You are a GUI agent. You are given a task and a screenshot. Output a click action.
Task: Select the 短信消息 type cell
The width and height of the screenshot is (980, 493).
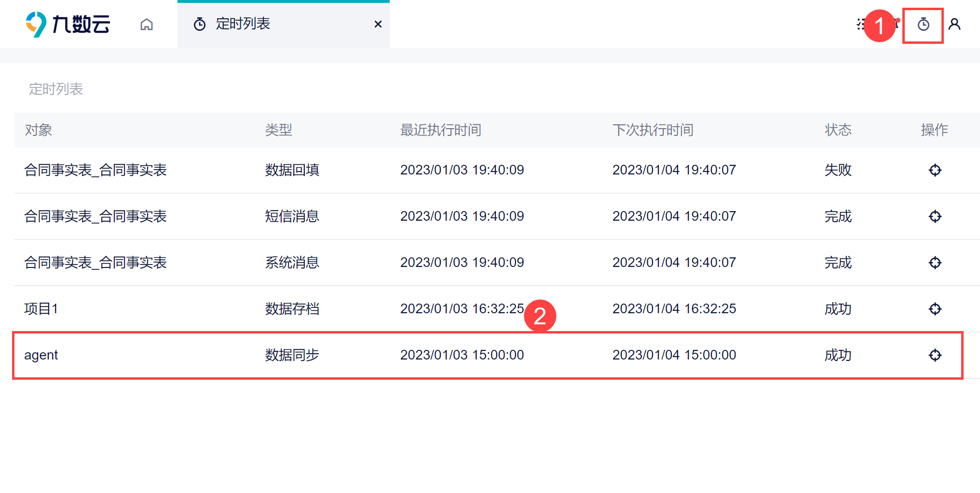[x=292, y=216]
